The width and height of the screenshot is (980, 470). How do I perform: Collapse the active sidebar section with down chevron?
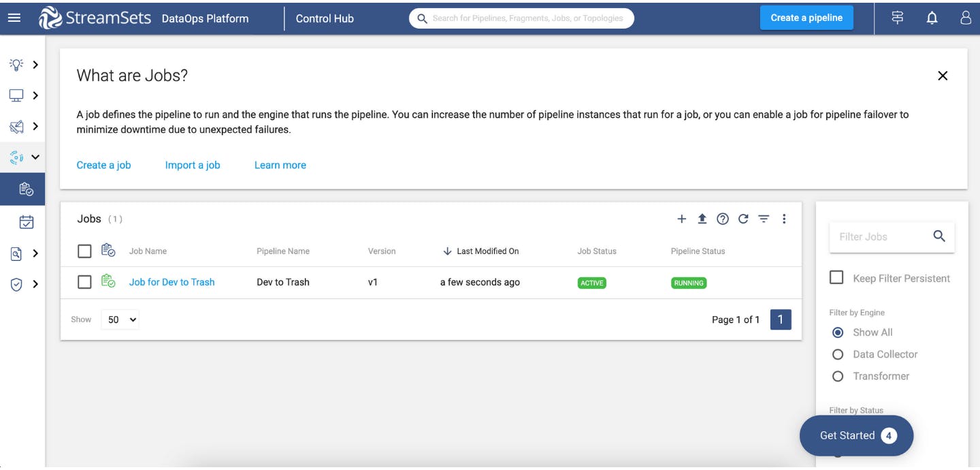click(35, 157)
